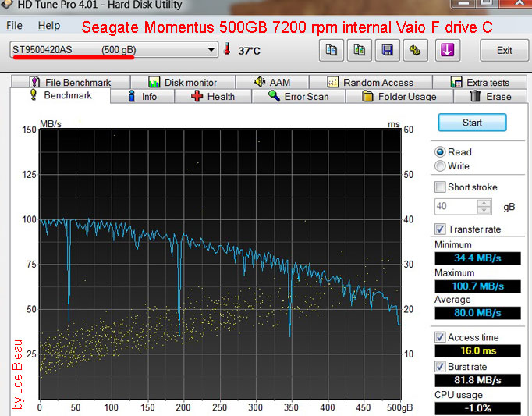Open the Error Scan tab
The height and width of the screenshot is (416, 532).
click(298, 97)
